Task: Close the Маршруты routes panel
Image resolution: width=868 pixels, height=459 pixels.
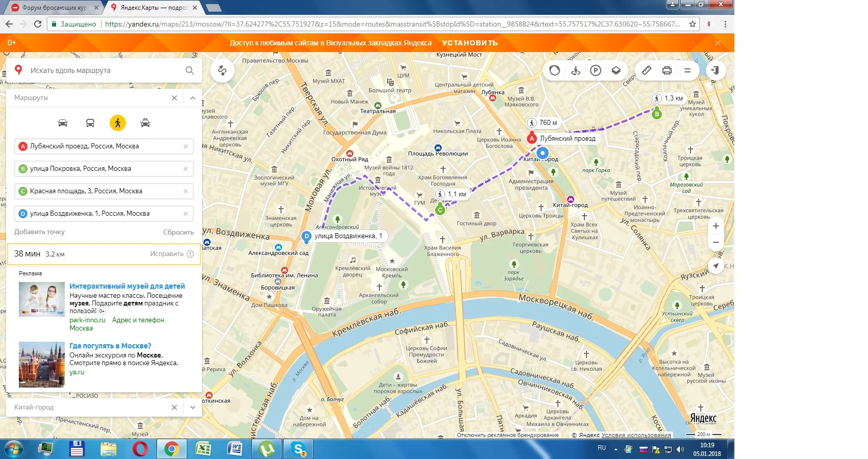Action: pos(174,98)
